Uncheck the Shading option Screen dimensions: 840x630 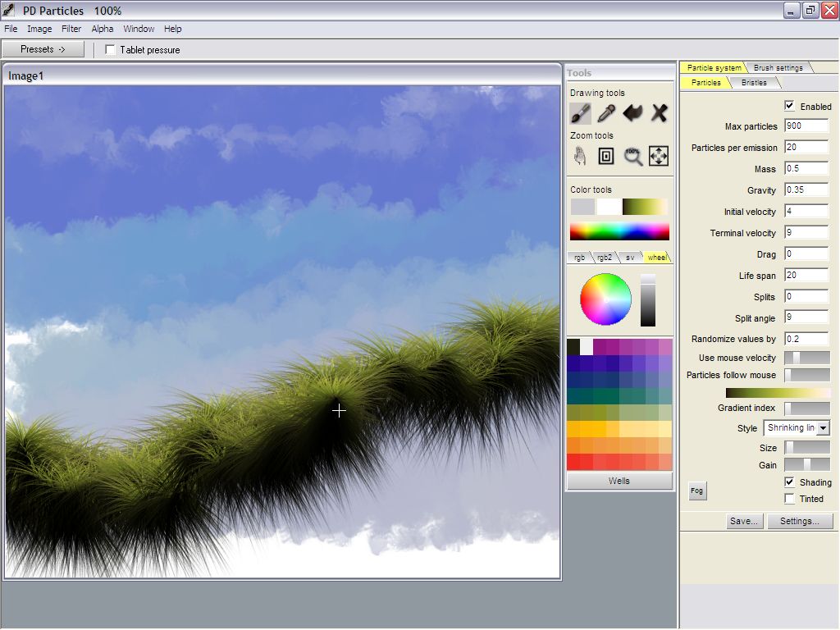coord(789,482)
